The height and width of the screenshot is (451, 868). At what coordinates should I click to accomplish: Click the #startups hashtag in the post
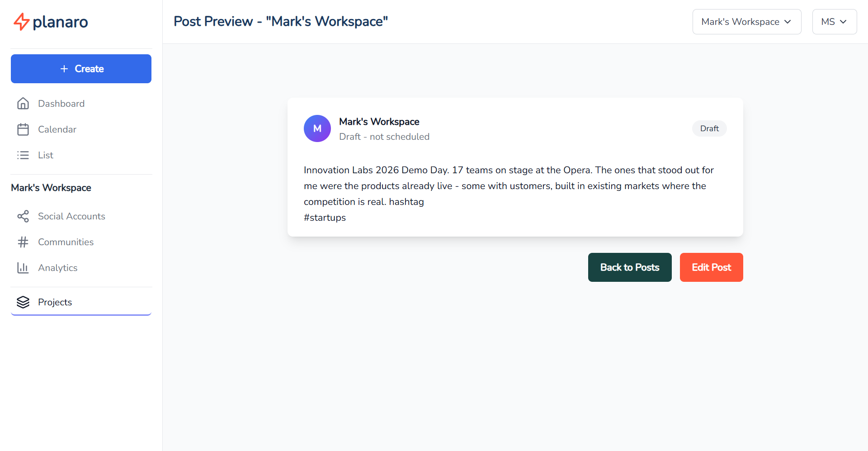point(325,218)
